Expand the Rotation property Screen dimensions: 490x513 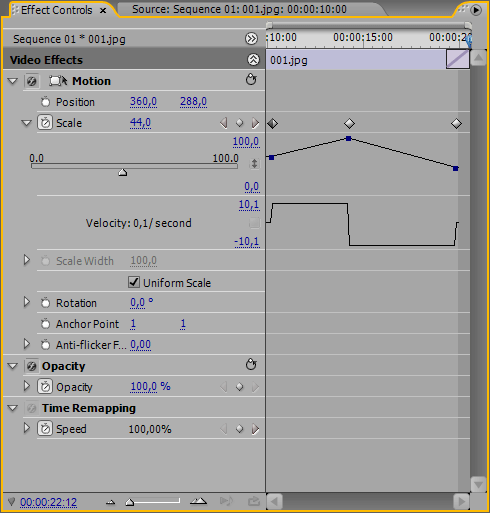(x=27, y=302)
